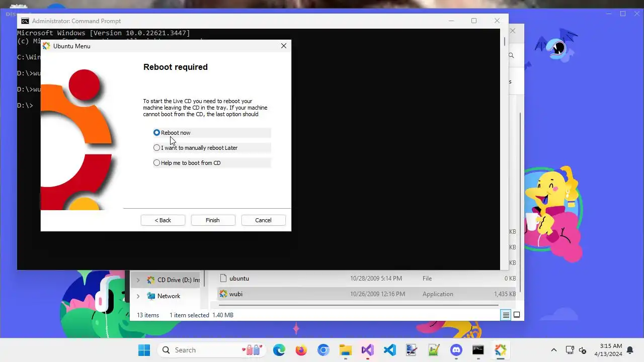Open Visual Studio from the taskbar
Viewport: 644px width, 362px height.
point(368,350)
